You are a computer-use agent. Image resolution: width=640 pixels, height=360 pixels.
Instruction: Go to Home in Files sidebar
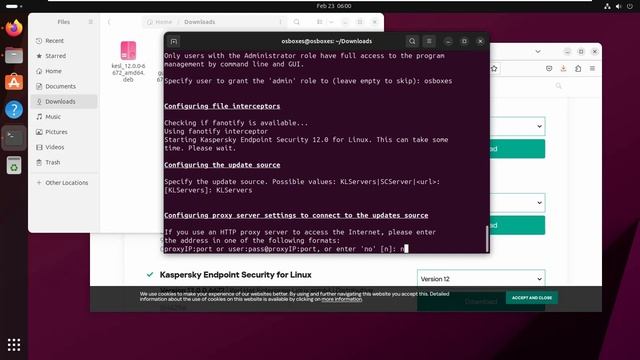point(64,71)
